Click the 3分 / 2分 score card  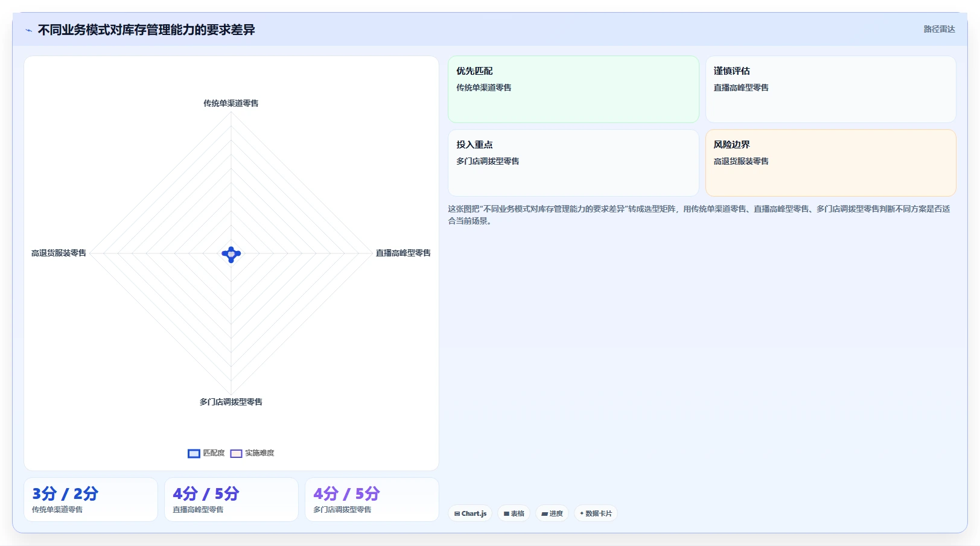[91, 500]
